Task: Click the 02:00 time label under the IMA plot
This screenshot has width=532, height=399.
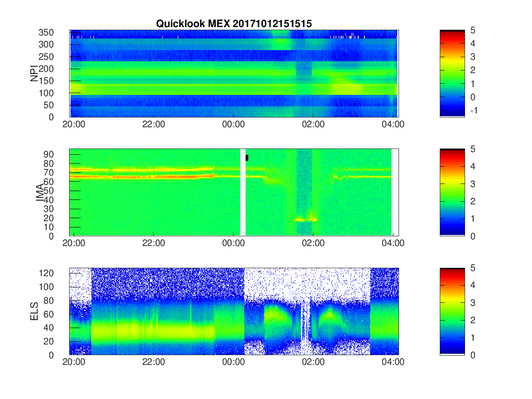Action: tap(313, 243)
